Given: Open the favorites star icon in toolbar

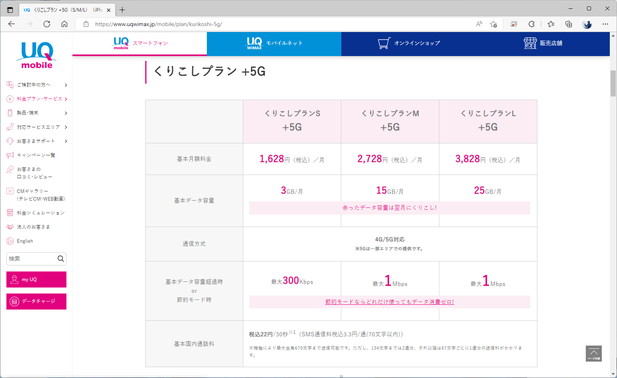Looking at the screenshot, I should click(x=550, y=24).
